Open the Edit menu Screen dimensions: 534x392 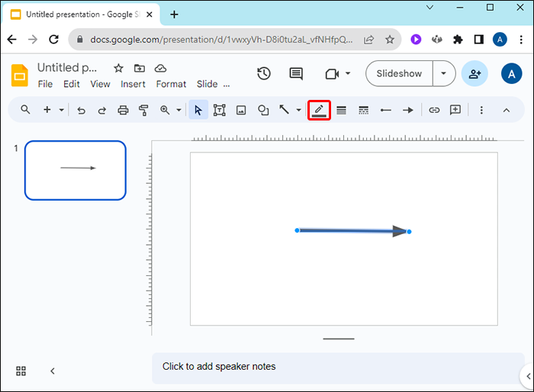[x=72, y=84]
